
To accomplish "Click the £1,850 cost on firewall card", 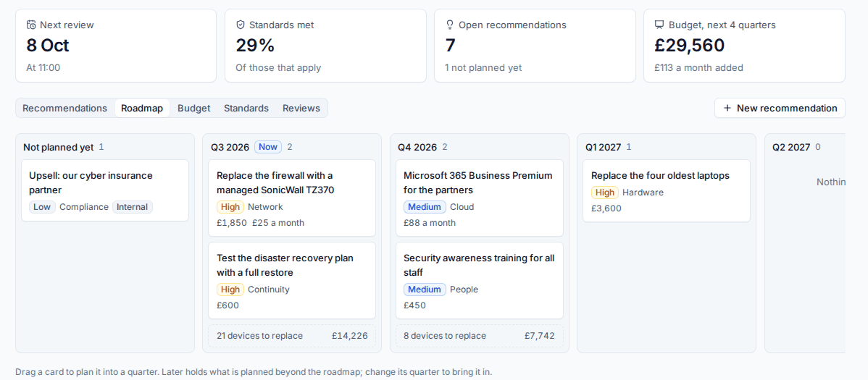I will (x=232, y=223).
